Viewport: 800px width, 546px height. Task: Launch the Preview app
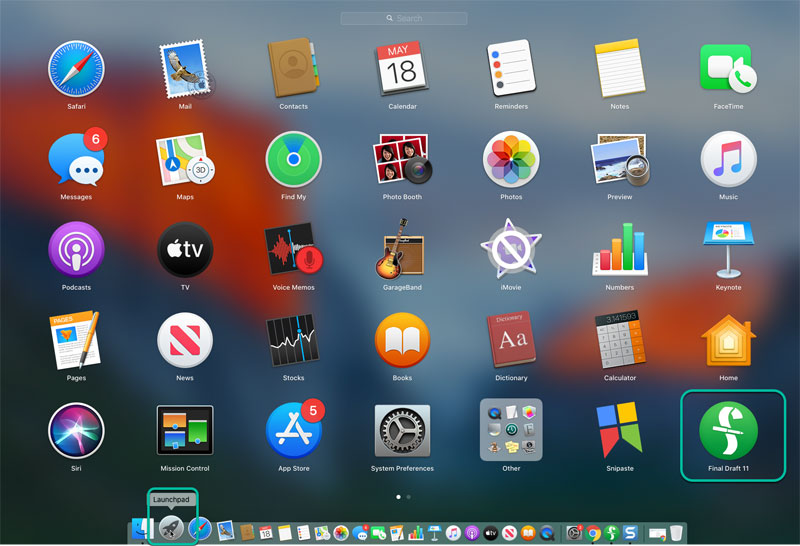[620, 159]
